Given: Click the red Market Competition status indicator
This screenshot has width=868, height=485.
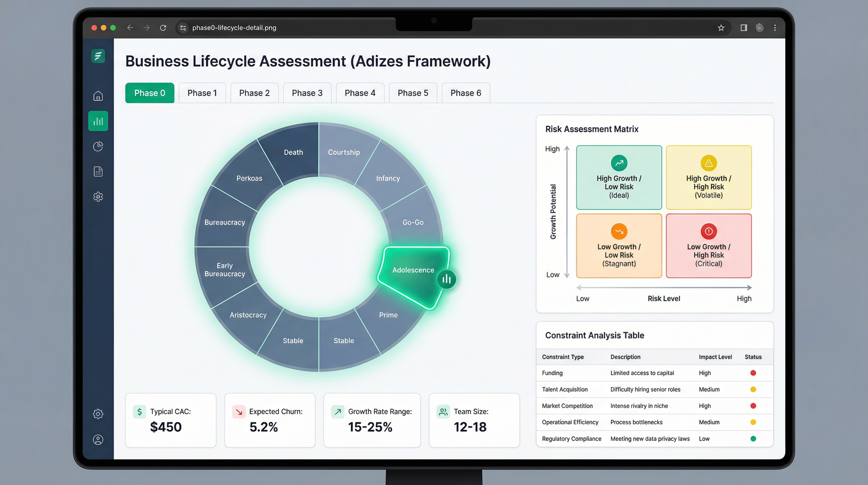Looking at the screenshot, I should (x=754, y=406).
